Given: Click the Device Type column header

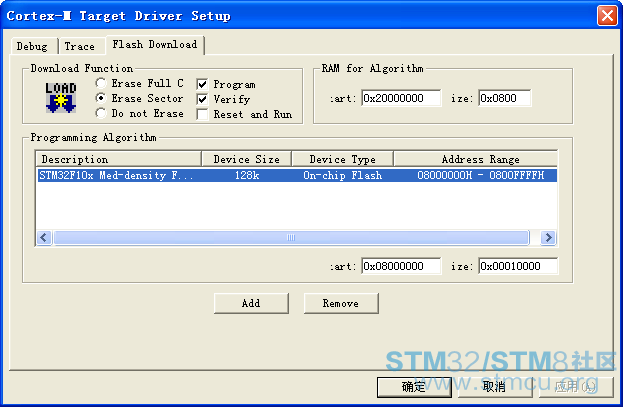Looking at the screenshot, I should 342,159.
